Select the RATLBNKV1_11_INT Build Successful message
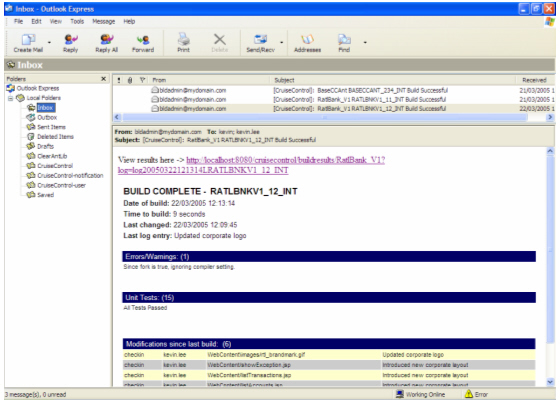 tap(334, 99)
